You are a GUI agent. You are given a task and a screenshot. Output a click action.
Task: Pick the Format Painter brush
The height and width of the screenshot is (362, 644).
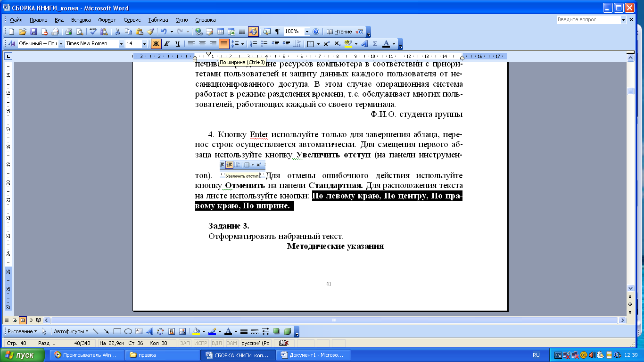150,32
